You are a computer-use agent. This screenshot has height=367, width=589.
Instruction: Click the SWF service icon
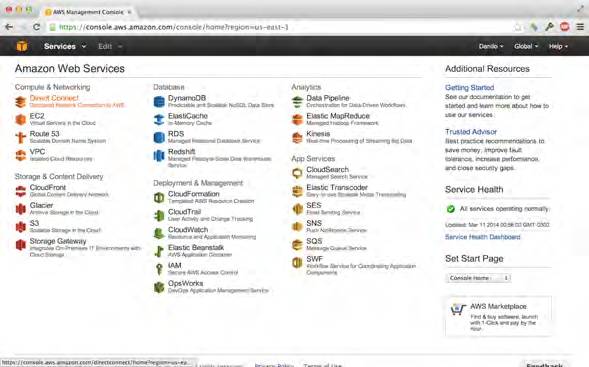point(298,263)
